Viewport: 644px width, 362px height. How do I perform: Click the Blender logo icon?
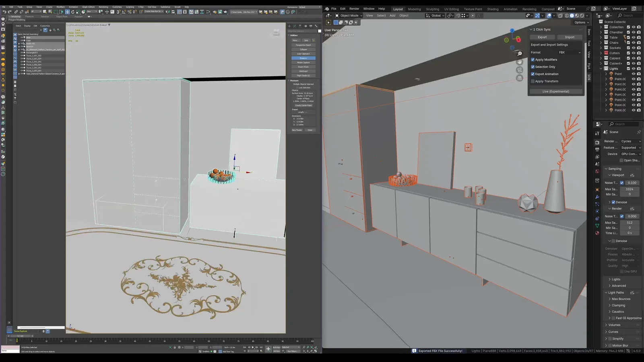point(327,8)
